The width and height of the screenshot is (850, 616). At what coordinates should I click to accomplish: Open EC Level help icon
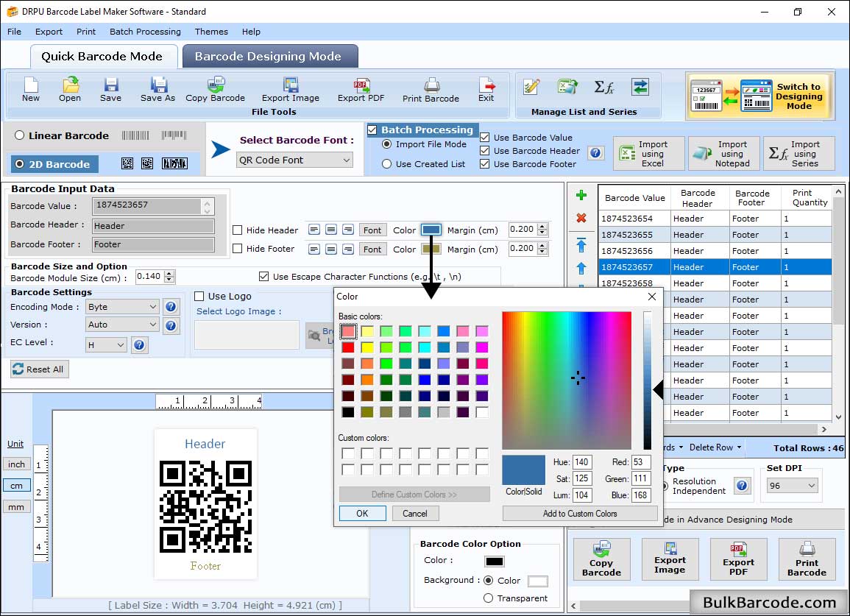(139, 345)
